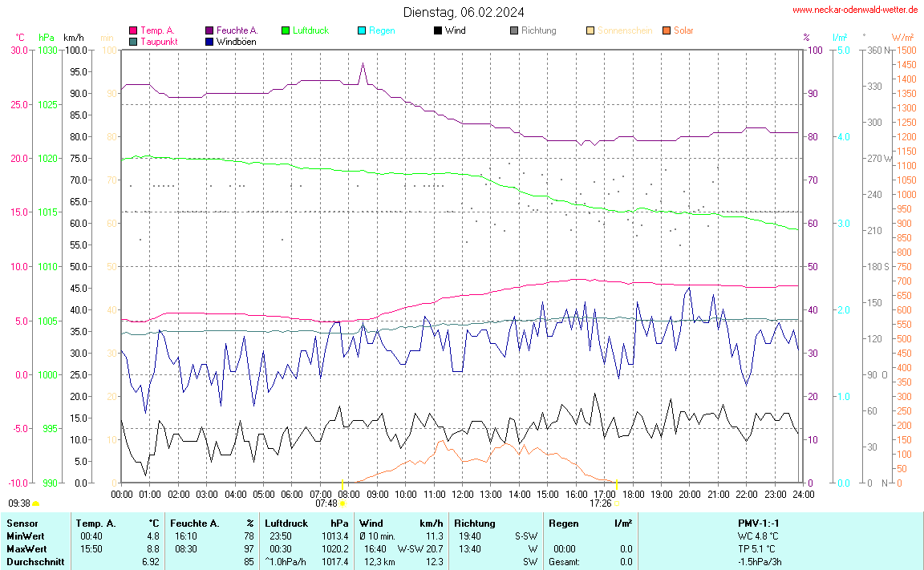
Task: Click the sunset icon next to 17:26
Action: pos(616,503)
